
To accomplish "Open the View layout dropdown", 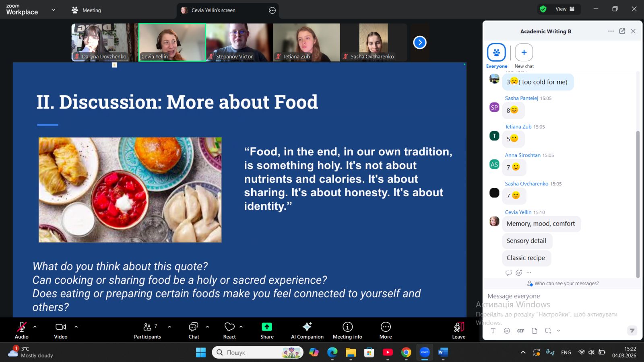I will (x=565, y=9).
